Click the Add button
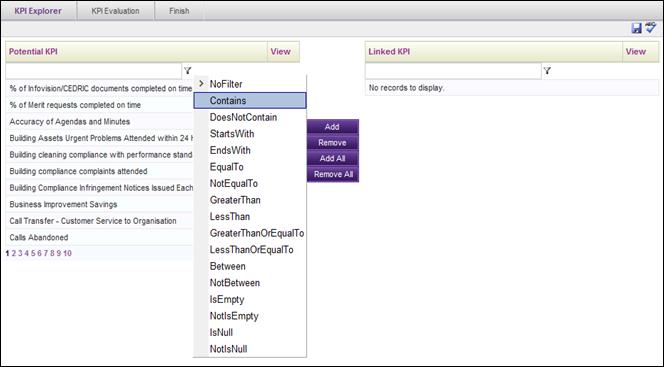Image resolution: width=664 pixels, height=367 pixels. point(332,127)
